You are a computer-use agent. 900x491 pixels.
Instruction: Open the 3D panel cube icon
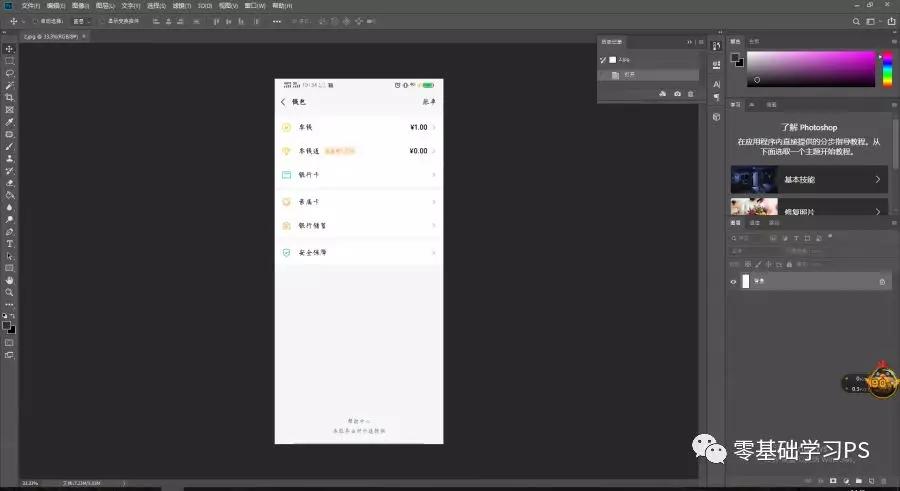pos(716,117)
